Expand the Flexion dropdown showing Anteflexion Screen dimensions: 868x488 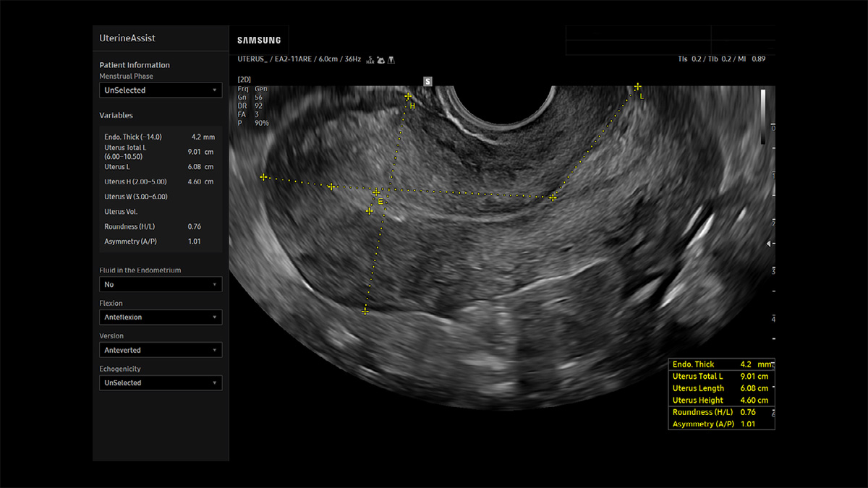pyautogui.click(x=161, y=317)
